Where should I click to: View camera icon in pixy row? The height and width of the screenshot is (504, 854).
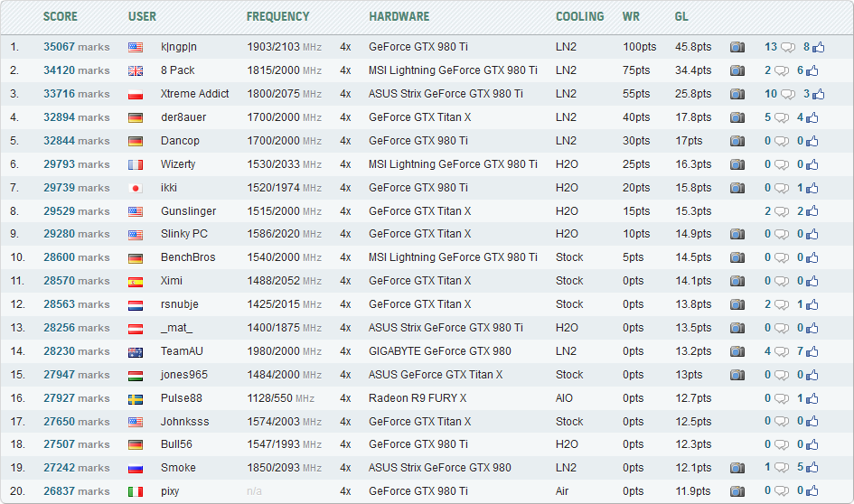(737, 491)
